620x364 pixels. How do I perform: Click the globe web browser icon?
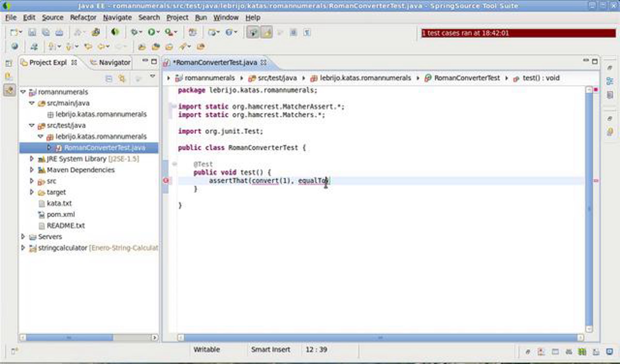pos(15,46)
